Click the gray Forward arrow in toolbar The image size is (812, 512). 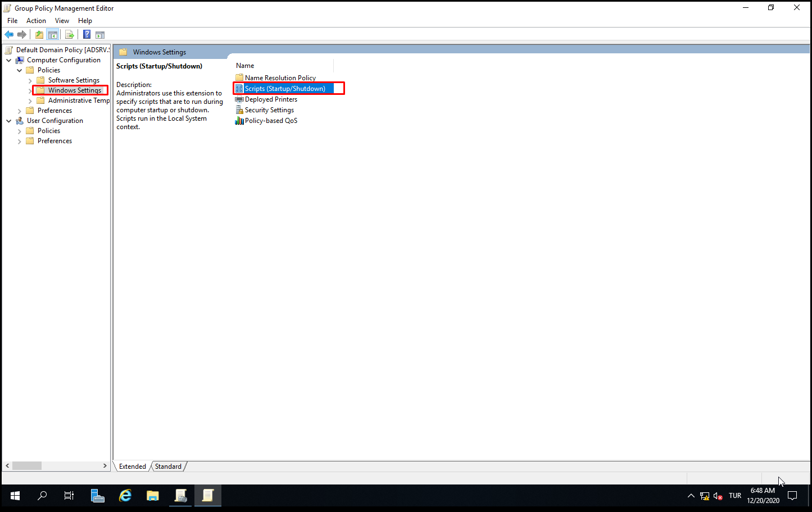[x=22, y=35]
